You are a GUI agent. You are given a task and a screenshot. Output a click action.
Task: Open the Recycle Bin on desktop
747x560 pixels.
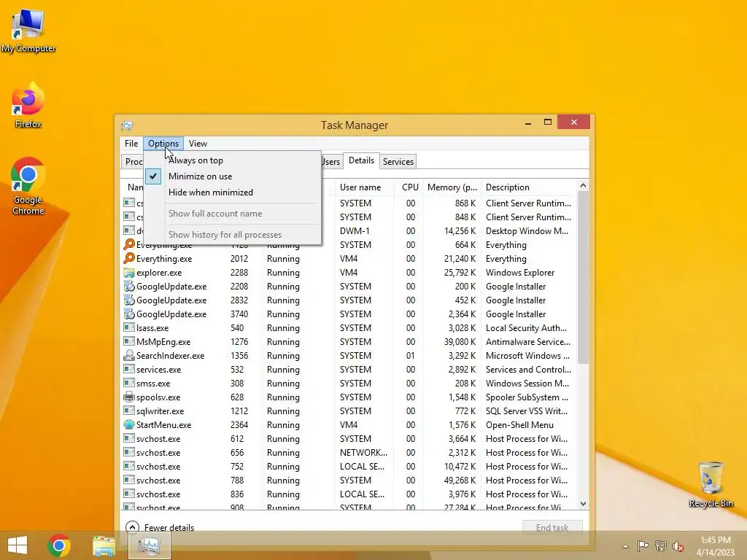[x=711, y=484]
